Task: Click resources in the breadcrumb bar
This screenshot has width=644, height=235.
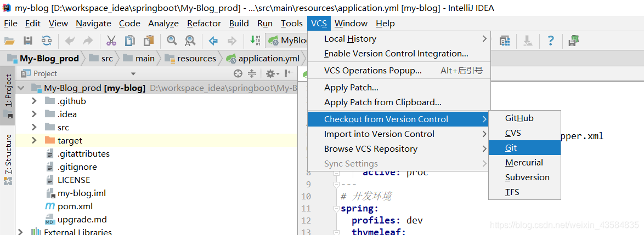Action: pyautogui.click(x=191, y=59)
